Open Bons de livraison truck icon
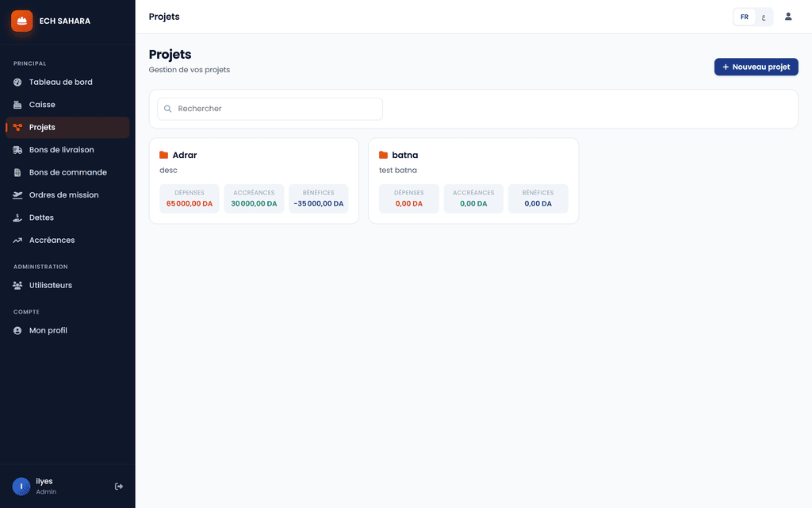The image size is (812, 508). (x=17, y=150)
